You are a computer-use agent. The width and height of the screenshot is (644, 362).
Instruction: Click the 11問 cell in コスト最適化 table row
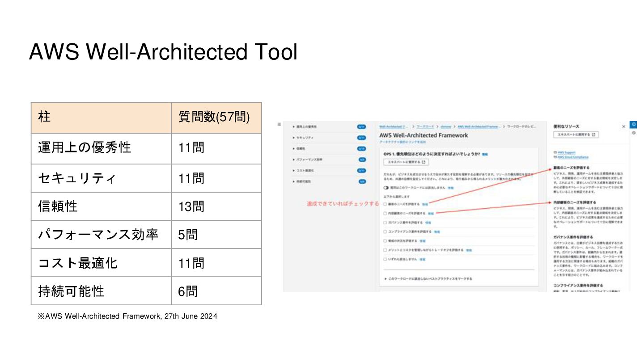tap(216, 263)
